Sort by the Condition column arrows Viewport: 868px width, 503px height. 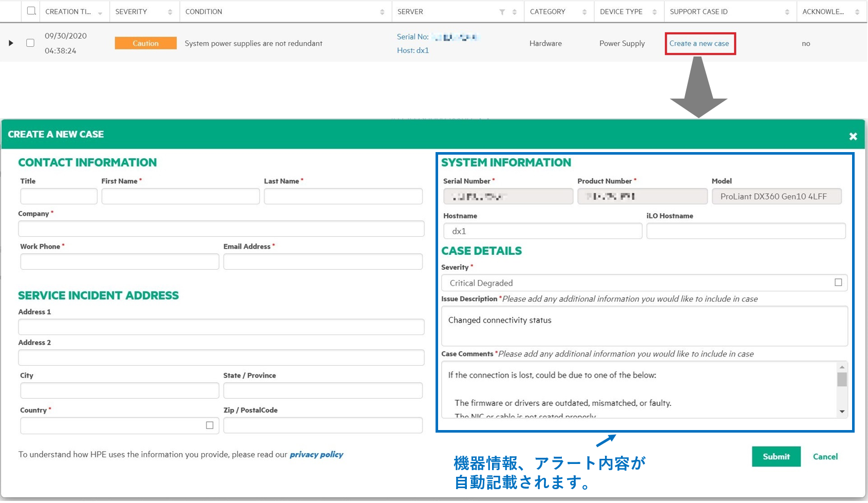pos(382,12)
